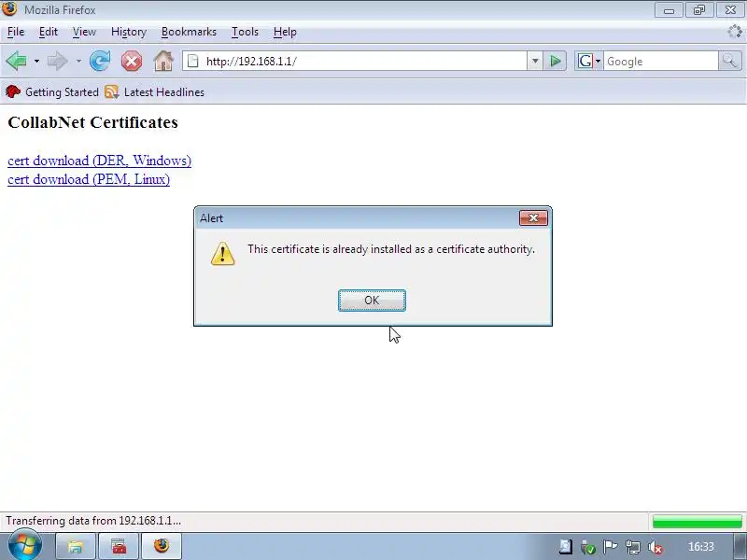Click the Action Center flag tray icon
The width and height of the screenshot is (747, 560).
[610, 547]
